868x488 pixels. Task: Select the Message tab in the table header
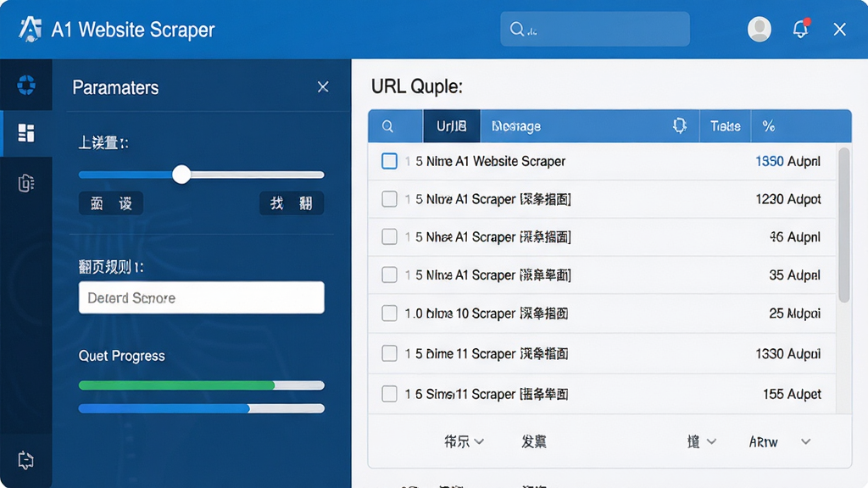point(516,126)
